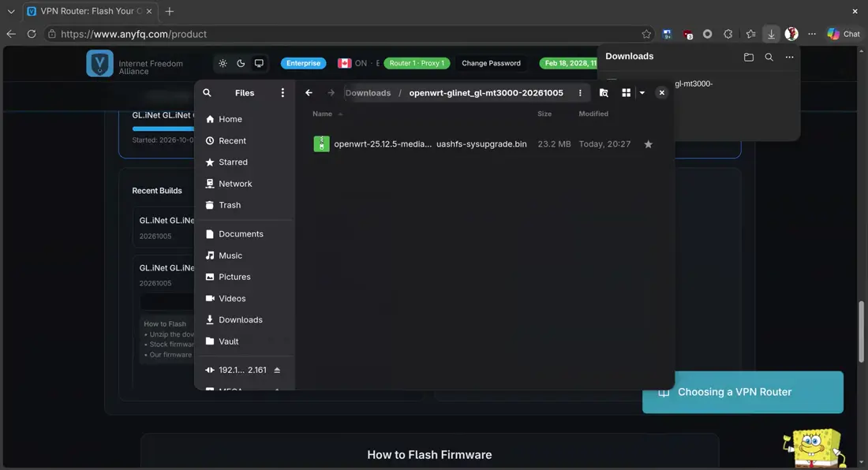Click the browser downloads toolbar icon

tap(771, 34)
